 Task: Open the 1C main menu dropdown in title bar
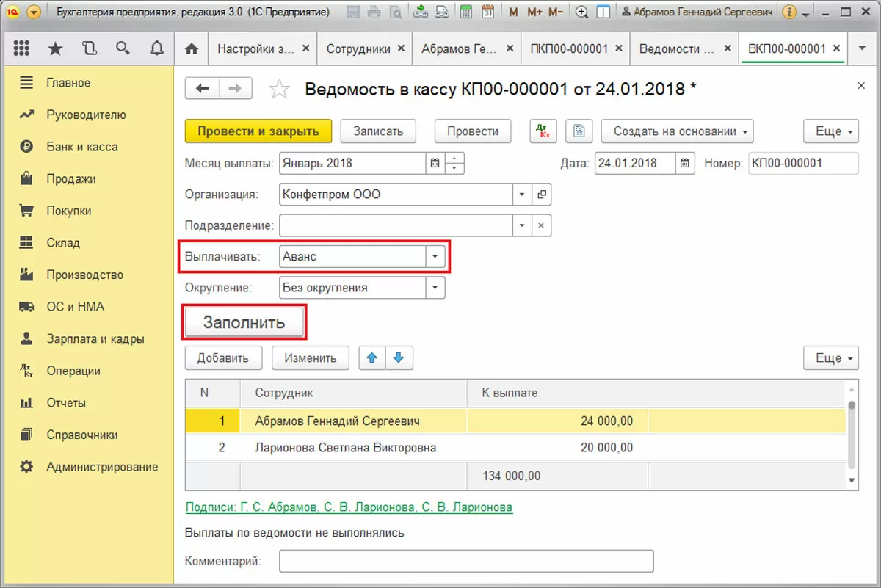tap(33, 12)
